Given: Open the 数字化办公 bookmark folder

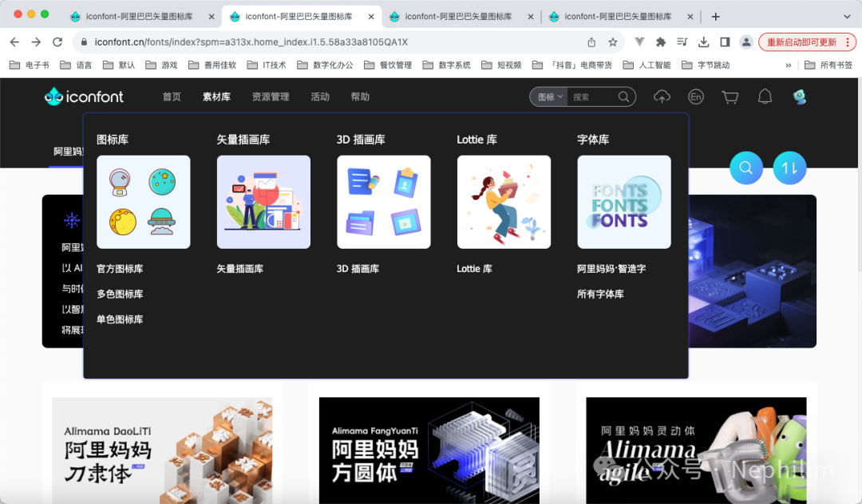Looking at the screenshot, I should tap(326, 65).
